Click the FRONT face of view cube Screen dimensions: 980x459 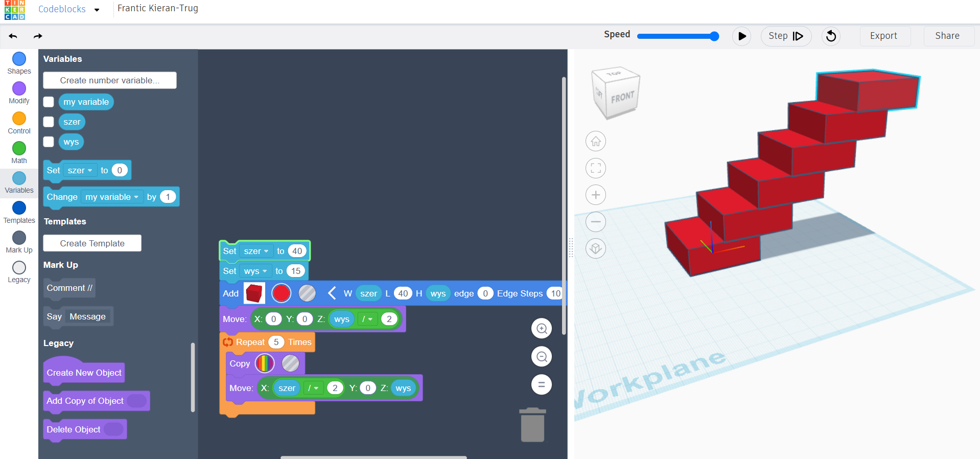(622, 97)
